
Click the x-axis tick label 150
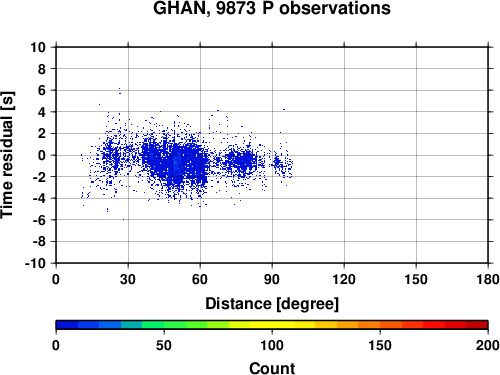(x=416, y=279)
